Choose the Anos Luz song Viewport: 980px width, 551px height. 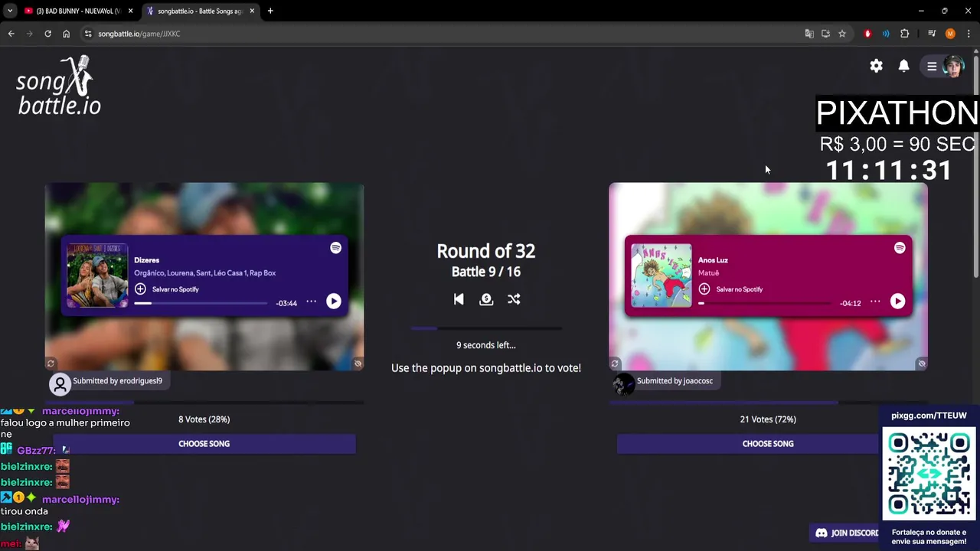coord(768,444)
